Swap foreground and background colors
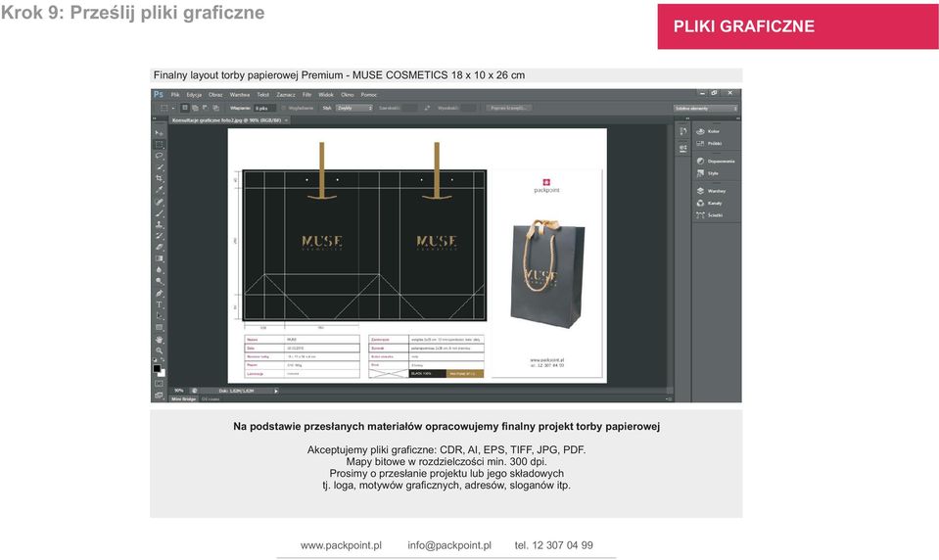939x560 pixels. (163, 360)
